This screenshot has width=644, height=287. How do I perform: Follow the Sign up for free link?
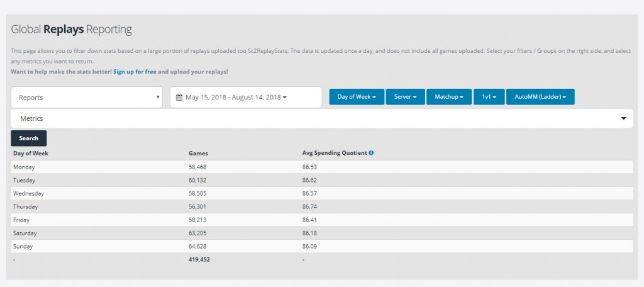tap(134, 72)
